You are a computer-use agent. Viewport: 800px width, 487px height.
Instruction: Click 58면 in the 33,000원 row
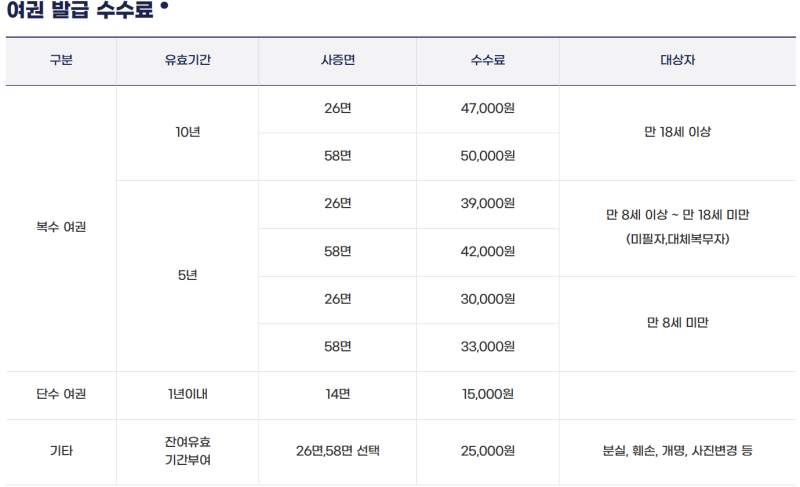[338, 347]
